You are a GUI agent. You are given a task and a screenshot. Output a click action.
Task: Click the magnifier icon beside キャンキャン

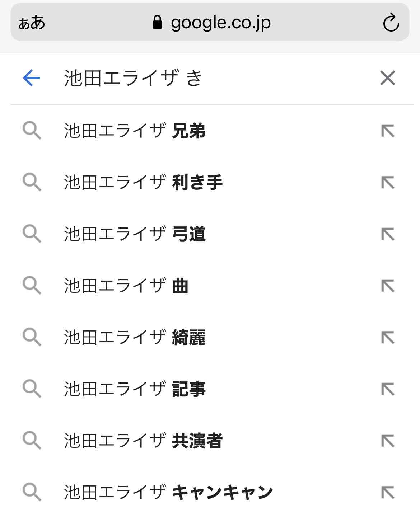(x=32, y=492)
